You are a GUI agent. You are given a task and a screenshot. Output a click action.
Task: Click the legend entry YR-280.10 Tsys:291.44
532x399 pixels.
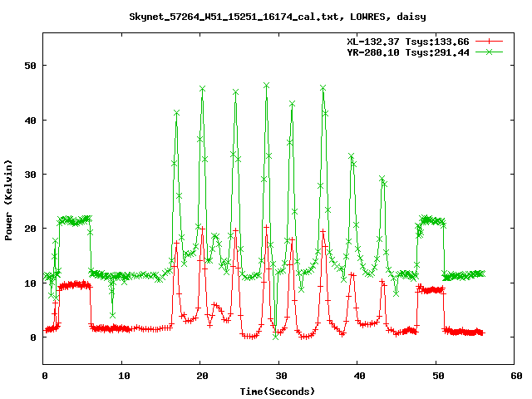coord(408,52)
